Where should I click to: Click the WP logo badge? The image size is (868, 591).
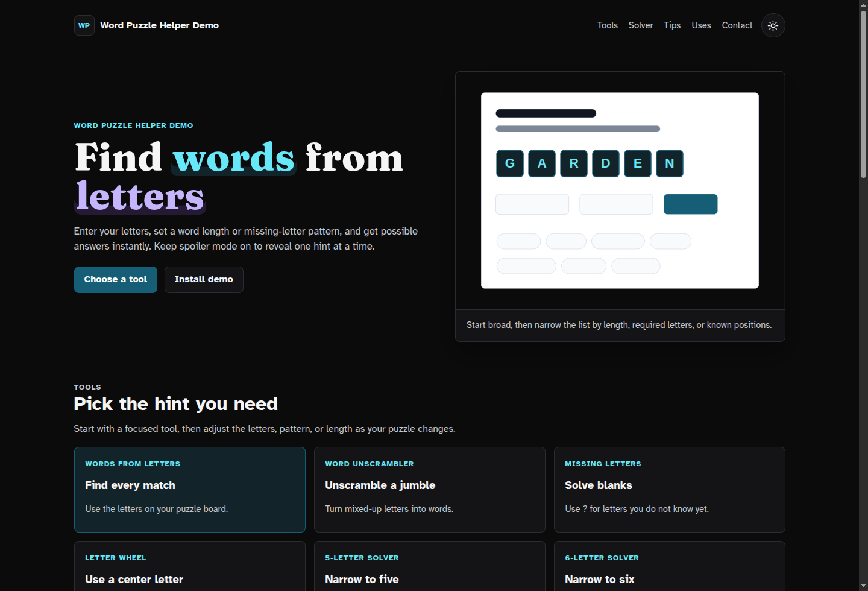click(x=84, y=25)
